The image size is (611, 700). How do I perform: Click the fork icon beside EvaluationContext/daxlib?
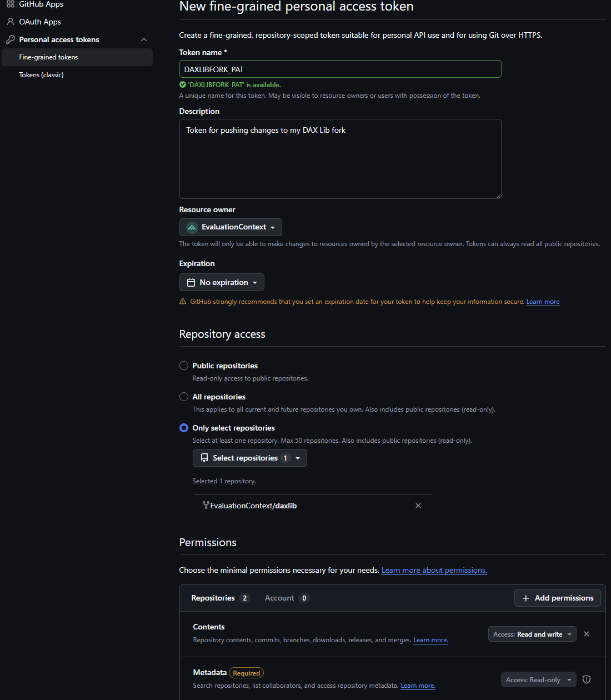(x=206, y=506)
